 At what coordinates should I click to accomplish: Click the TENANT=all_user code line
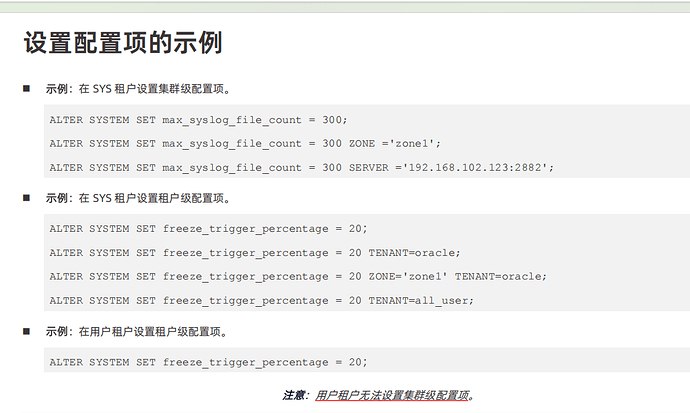tap(260, 300)
